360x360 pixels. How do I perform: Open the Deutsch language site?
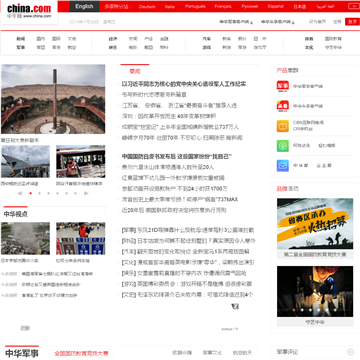click(x=147, y=6)
